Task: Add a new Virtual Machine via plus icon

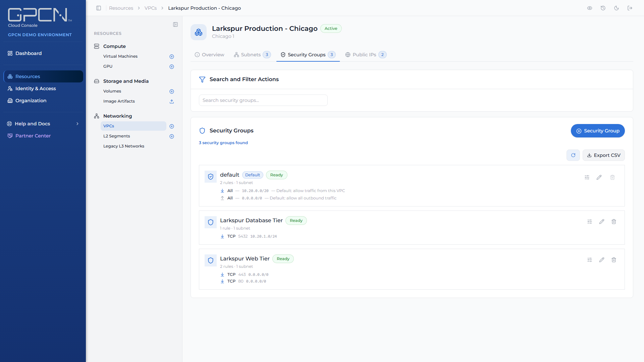Action: 172,57
